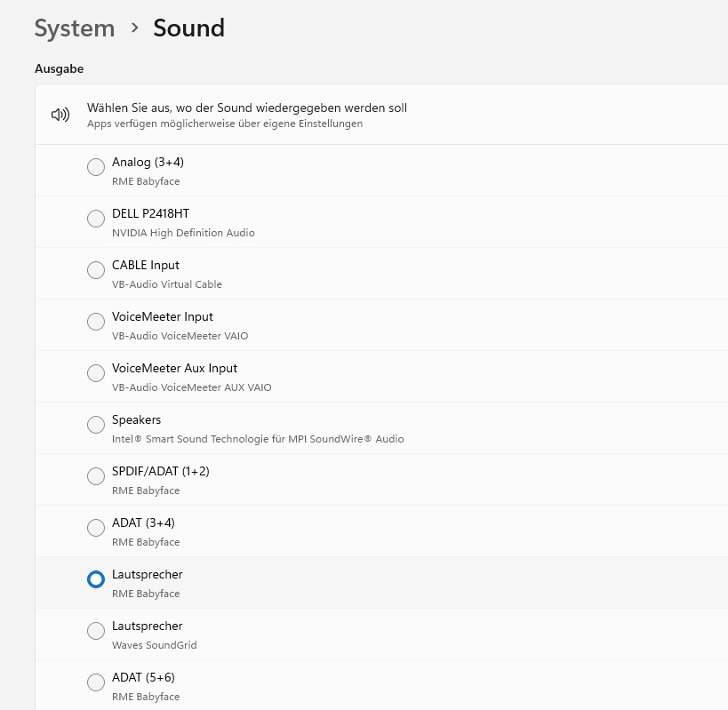This screenshot has height=710, width=728.
Task: Select Analog (3+4) RME Babyface output
Action: coord(96,167)
